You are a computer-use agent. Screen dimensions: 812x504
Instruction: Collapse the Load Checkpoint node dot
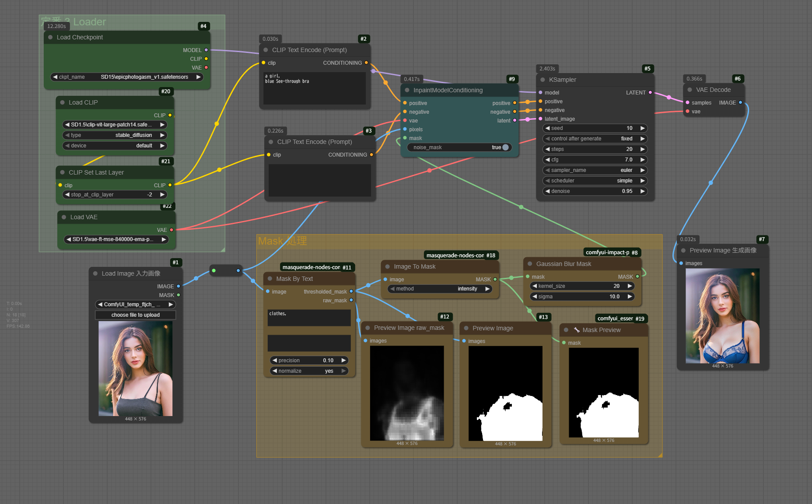pyautogui.click(x=50, y=38)
